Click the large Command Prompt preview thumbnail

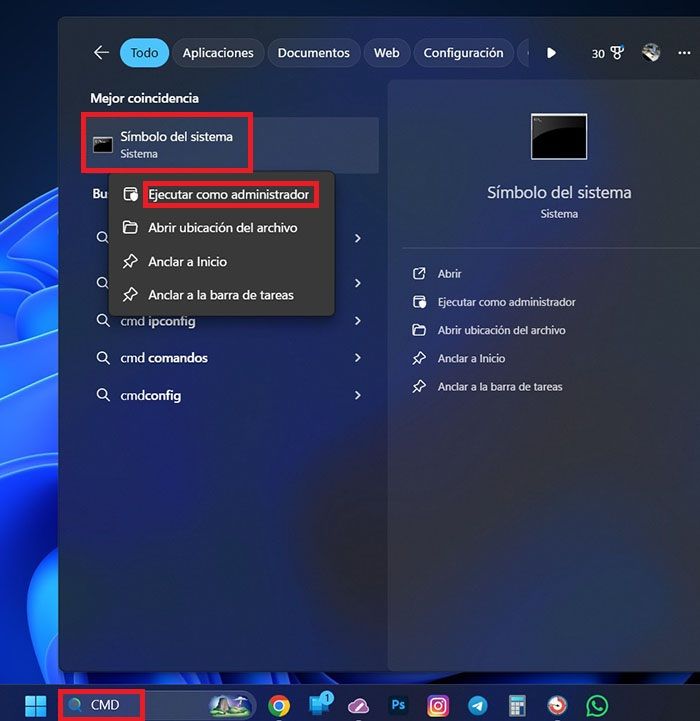[x=559, y=137]
